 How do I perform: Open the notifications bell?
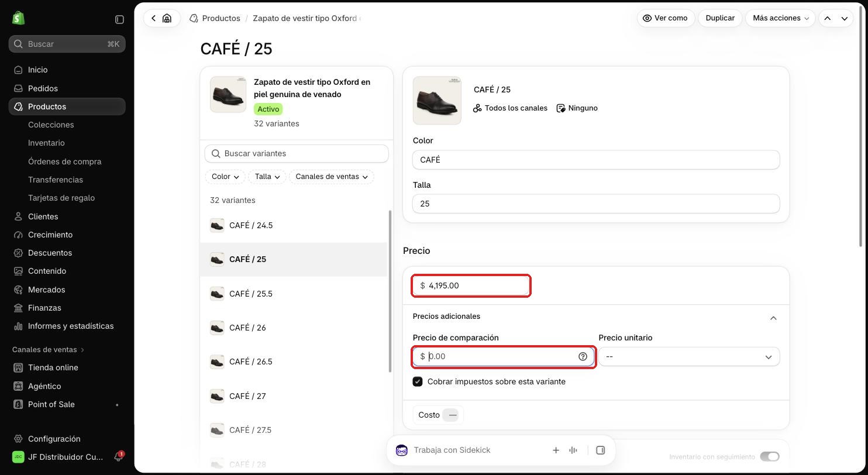pyautogui.click(x=118, y=457)
